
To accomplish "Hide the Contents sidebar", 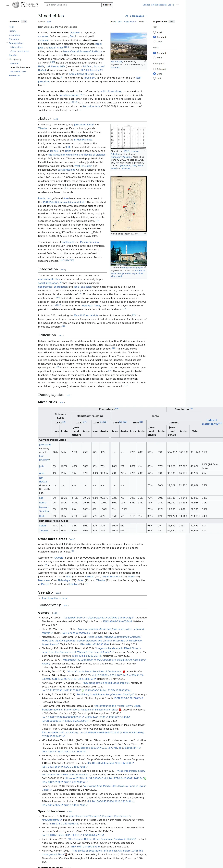I will (24, 21).
